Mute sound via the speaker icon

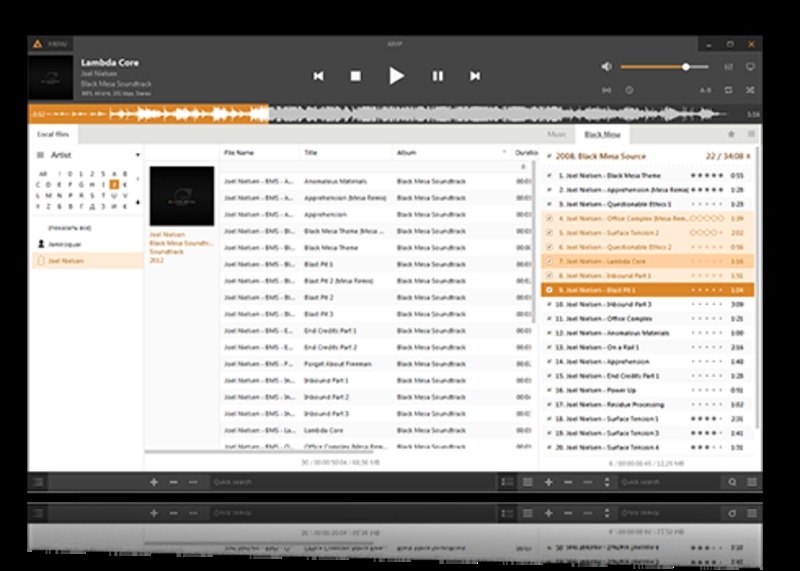click(x=607, y=66)
